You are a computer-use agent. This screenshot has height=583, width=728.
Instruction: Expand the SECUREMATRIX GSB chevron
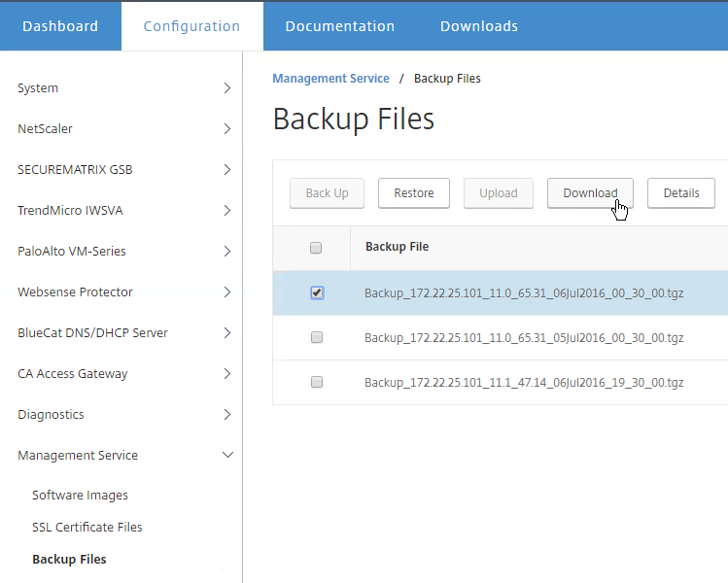(227, 169)
